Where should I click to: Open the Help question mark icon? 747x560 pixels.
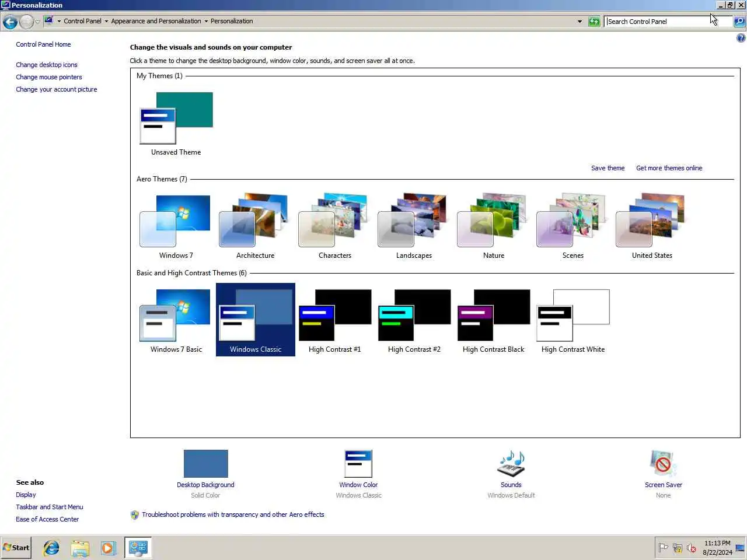click(x=741, y=38)
